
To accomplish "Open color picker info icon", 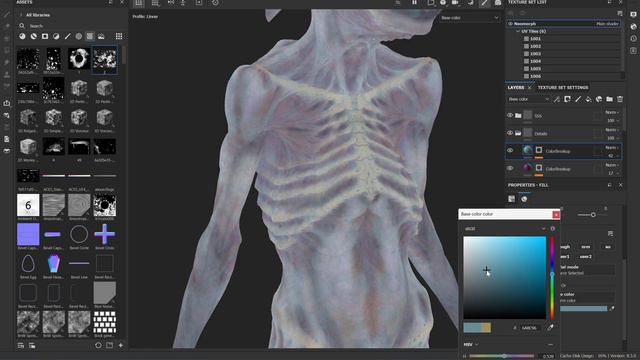I will pyautogui.click(x=553, y=229).
